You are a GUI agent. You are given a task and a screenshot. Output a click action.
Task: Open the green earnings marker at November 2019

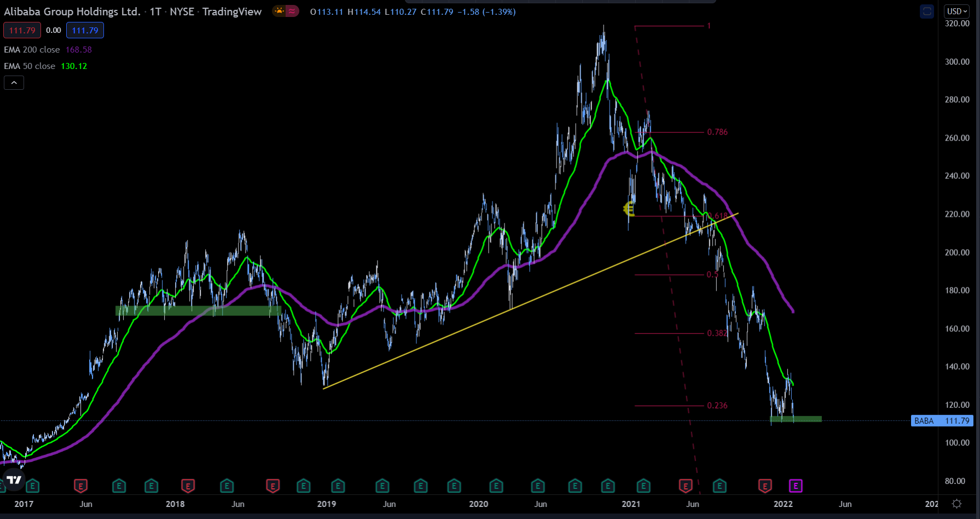tap(454, 486)
